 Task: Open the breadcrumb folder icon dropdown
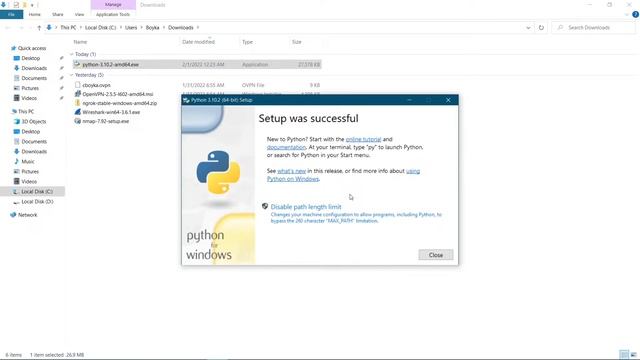[x=49, y=28]
